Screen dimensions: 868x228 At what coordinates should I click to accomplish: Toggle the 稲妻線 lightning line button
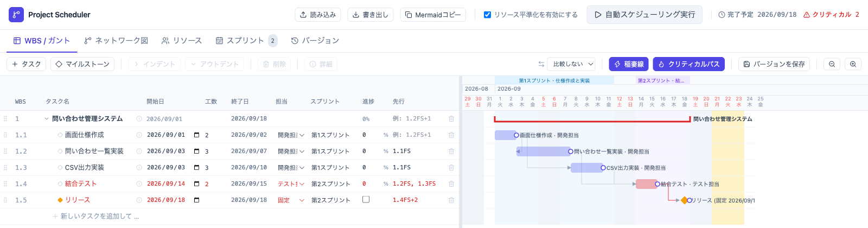[629, 64]
